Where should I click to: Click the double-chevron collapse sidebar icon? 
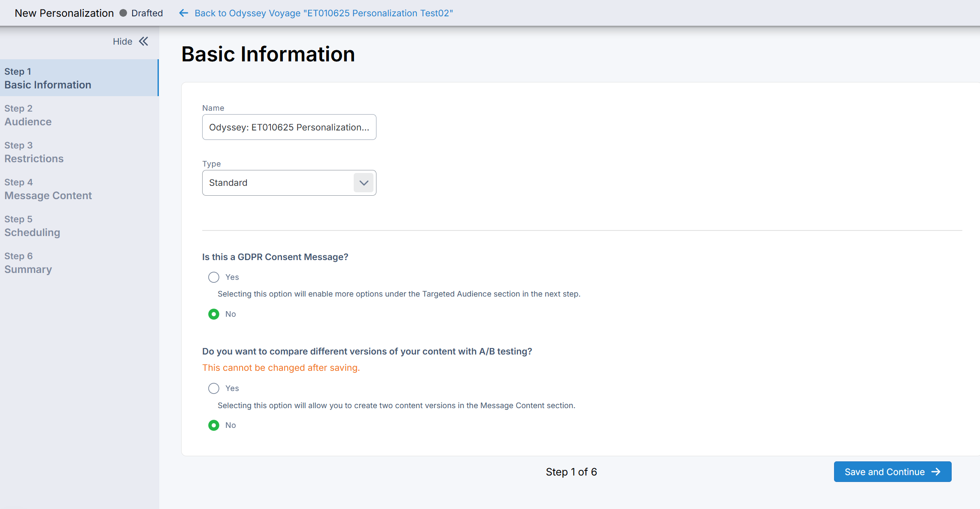click(x=144, y=41)
